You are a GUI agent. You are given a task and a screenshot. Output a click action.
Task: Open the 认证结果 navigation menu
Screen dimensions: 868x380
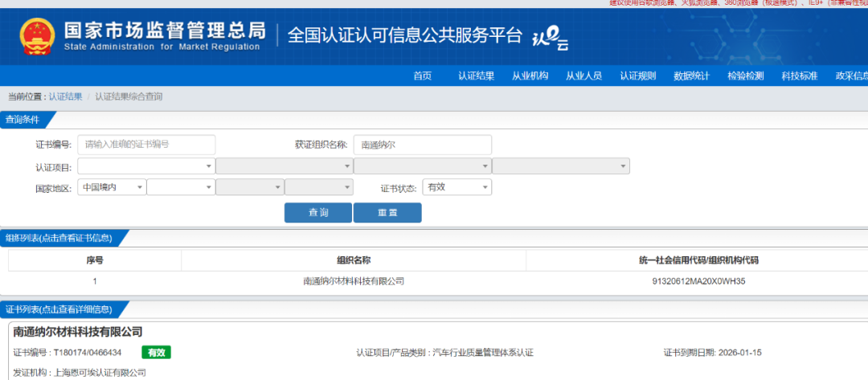[x=476, y=76]
